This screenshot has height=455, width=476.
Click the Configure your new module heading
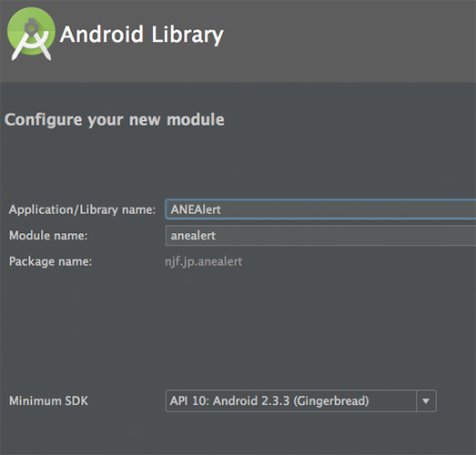tap(115, 119)
